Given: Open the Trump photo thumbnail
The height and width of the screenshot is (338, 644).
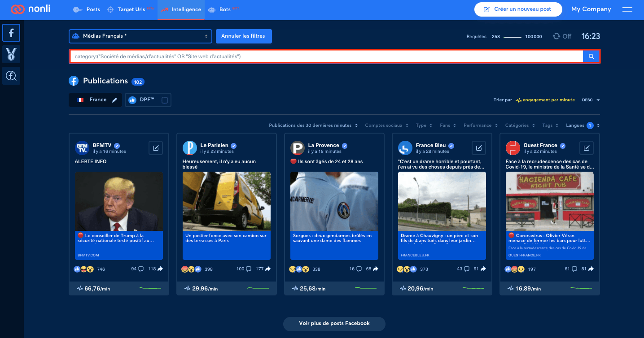Looking at the screenshot, I should point(119,201).
